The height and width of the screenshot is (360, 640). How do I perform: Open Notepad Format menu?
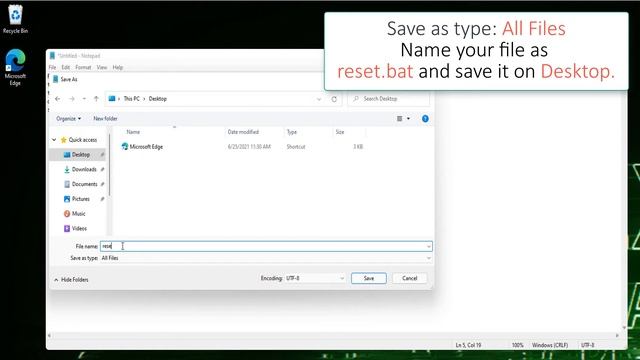(83, 67)
